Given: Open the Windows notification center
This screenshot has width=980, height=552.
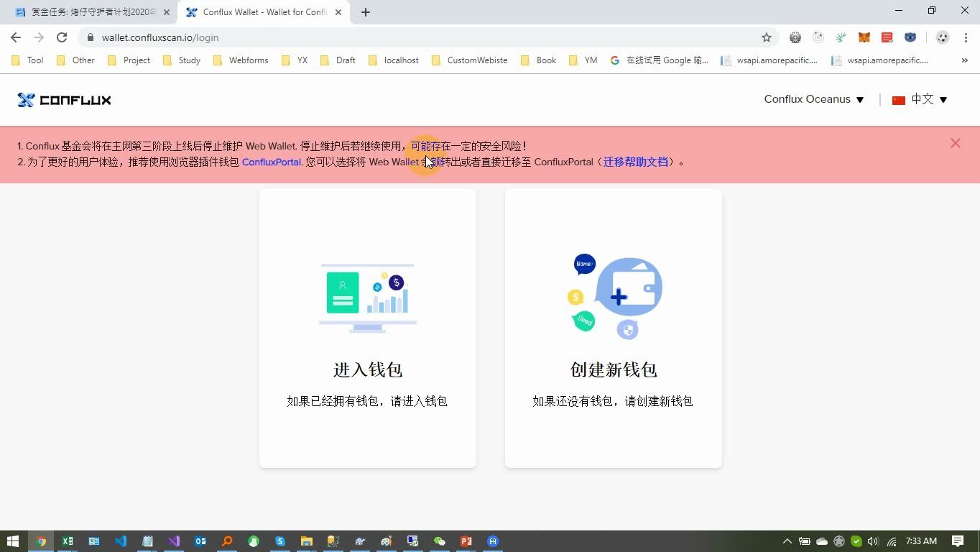Looking at the screenshot, I should (958, 541).
